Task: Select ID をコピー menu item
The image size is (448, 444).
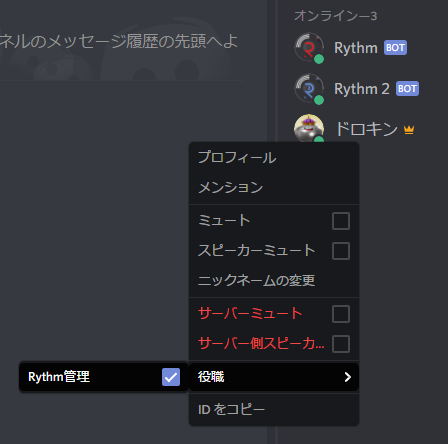Action: click(274, 409)
